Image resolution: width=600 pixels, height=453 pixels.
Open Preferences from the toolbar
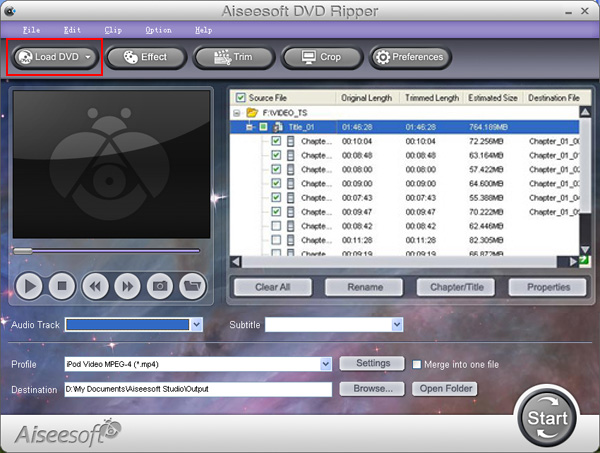click(x=410, y=57)
